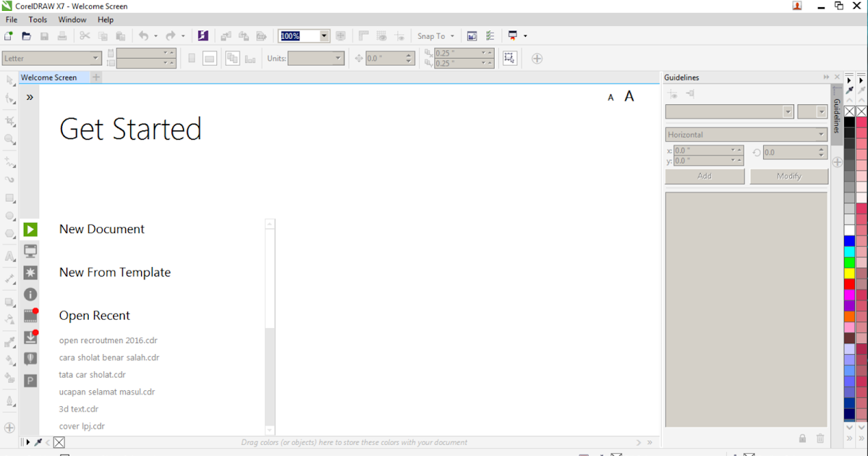This screenshot has width=868, height=456.
Task: Click New From Template link
Action: [115, 272]
